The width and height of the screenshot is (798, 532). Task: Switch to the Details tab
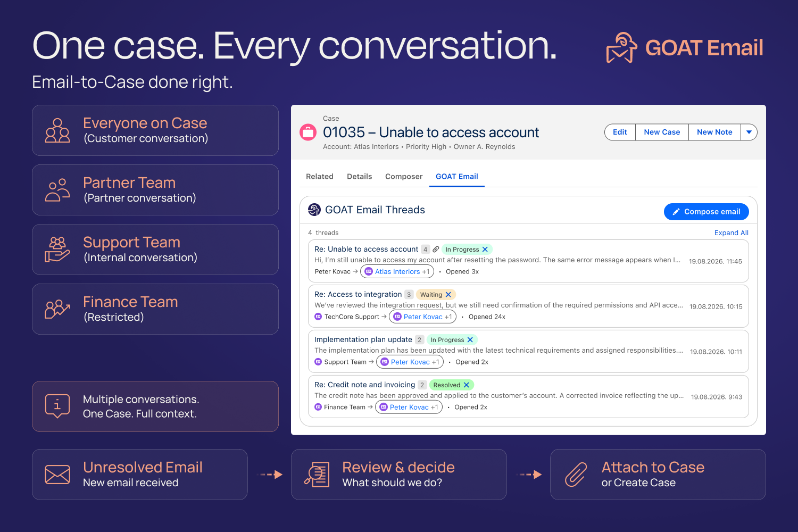[x=360, y=177]
